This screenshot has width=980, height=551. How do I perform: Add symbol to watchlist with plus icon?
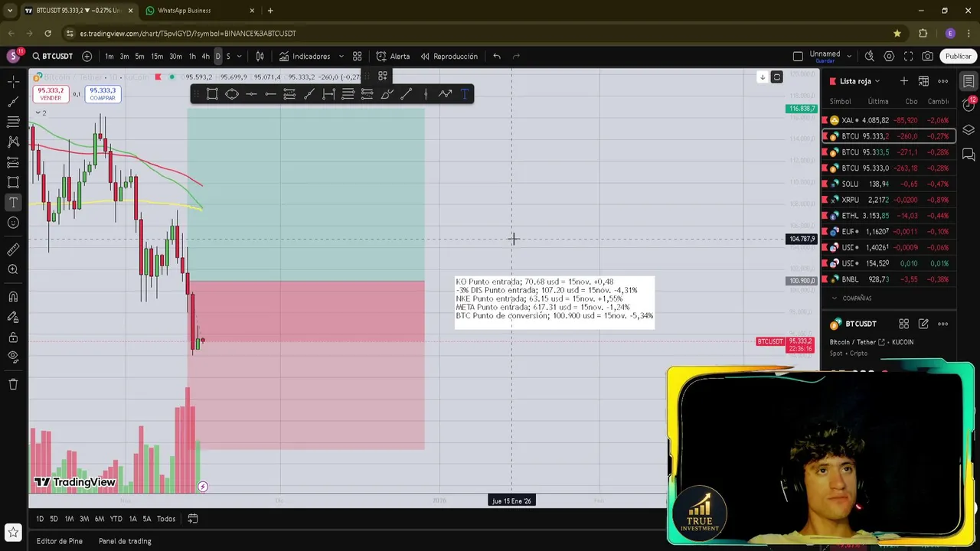point(904,81)
